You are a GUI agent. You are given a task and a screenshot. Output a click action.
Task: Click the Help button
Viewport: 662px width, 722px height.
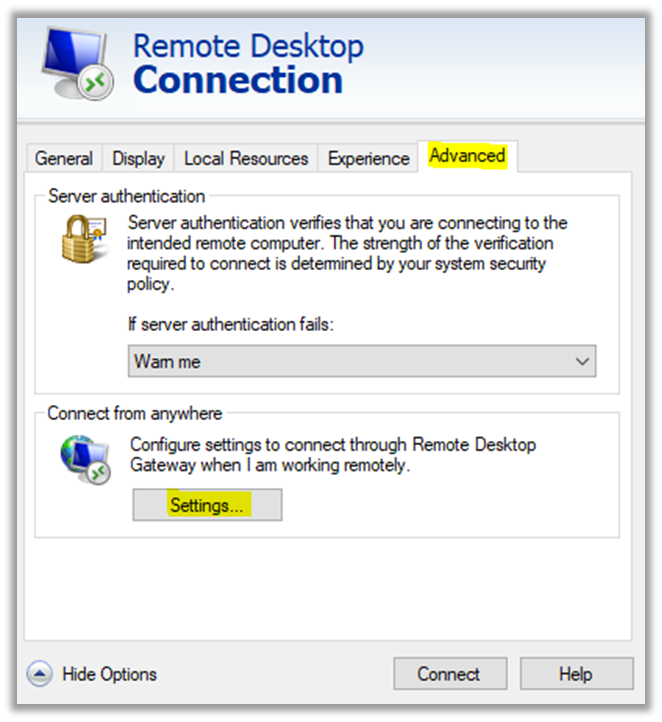click(576, 674)
